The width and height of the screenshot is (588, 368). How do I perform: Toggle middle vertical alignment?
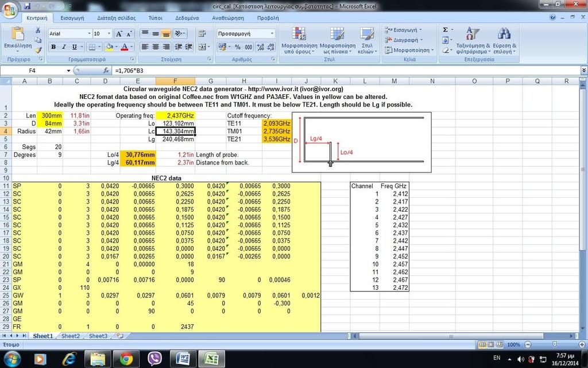(155, 33)
